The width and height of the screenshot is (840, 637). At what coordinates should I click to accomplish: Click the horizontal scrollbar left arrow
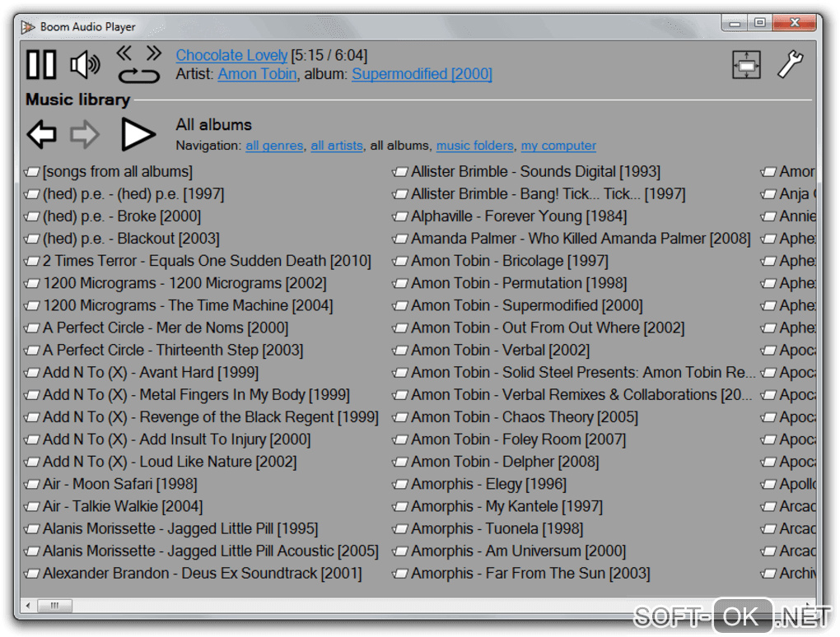28,606
